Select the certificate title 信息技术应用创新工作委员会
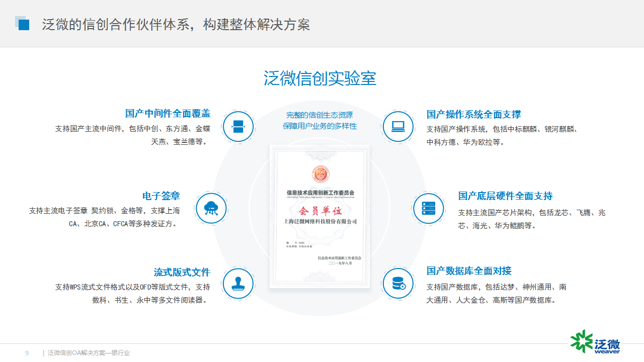The height and width of the screenshot is (362, 644). [320, 193]
